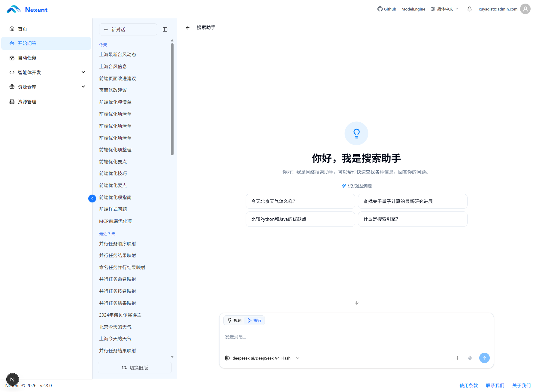Open the 使用条款 footer link

pos(468,385)
